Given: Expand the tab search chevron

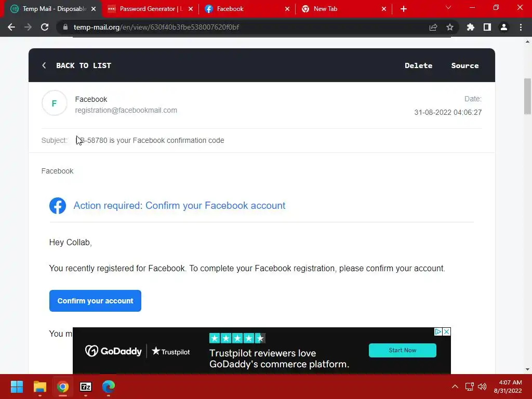Looking at the screenshot, I should (x=448, y=7).
